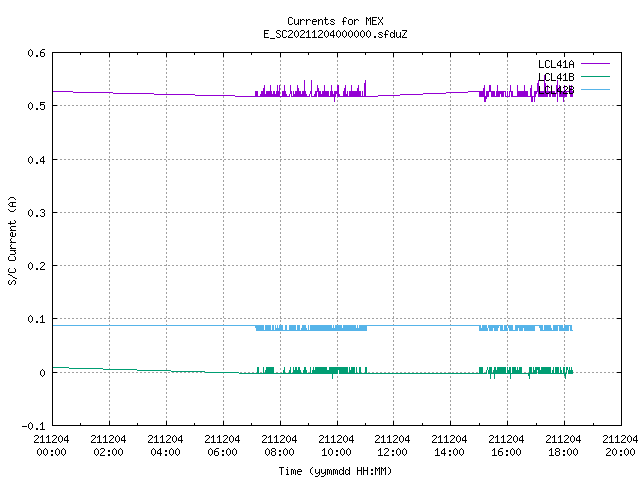Click the y-axis tick value 0.6

[36, 53]
